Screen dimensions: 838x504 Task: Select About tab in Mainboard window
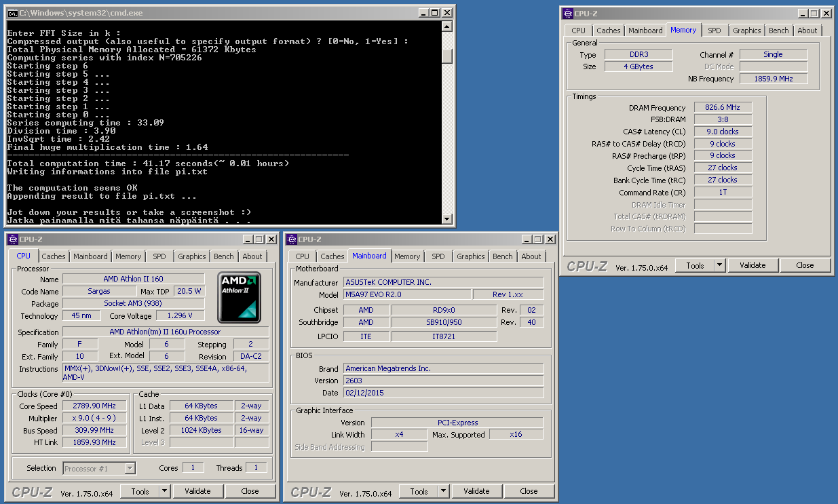click(531, 256)
